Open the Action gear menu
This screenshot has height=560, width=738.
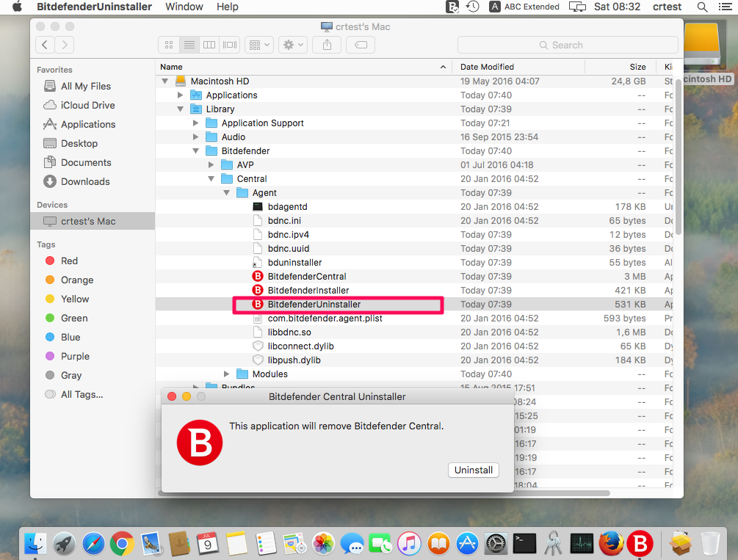[293, 45]
